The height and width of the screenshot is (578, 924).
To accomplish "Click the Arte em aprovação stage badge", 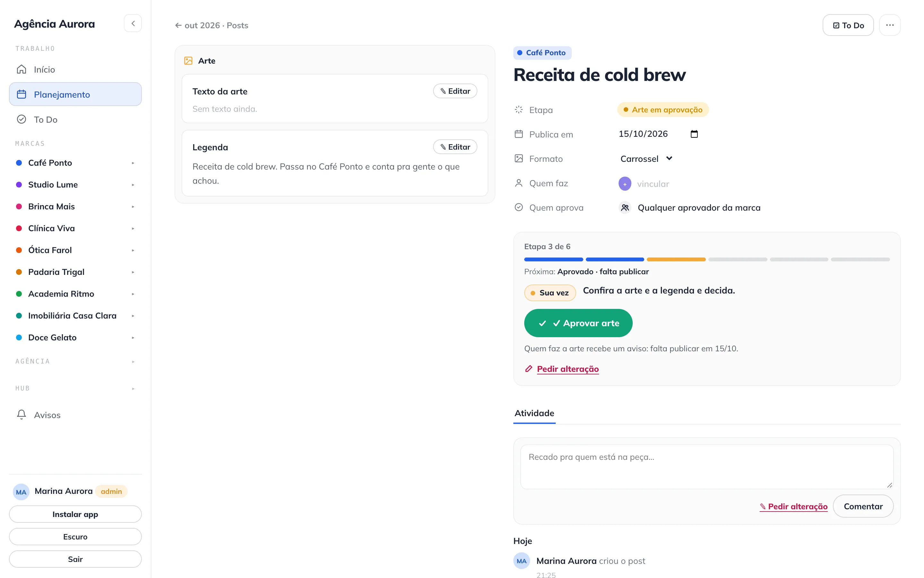I will click(663, 110).
